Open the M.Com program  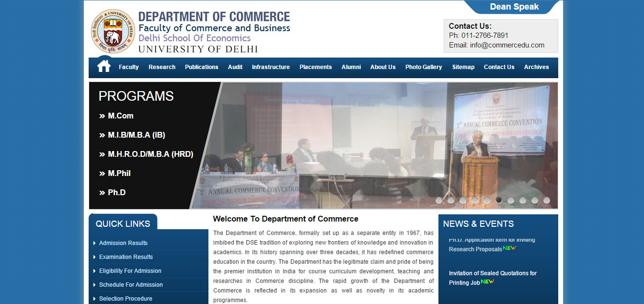[x=121, y=116]
